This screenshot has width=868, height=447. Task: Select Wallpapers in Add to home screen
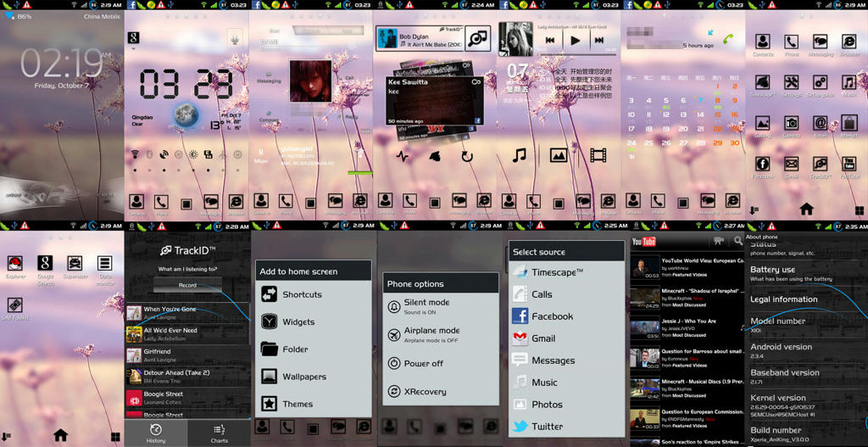click(314, 377)
